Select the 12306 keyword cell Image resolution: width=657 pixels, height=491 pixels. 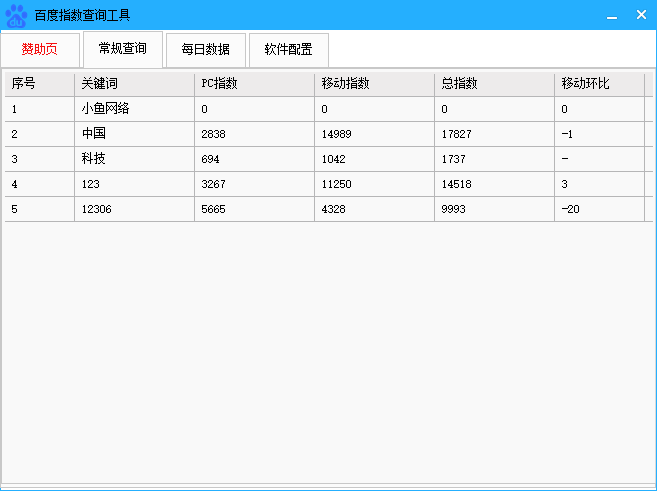(x=135, y=209)
